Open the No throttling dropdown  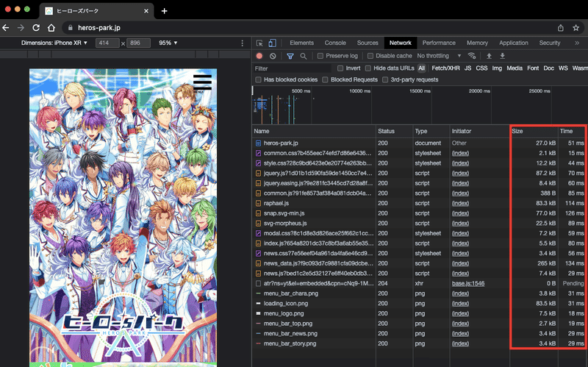(439, 56)
